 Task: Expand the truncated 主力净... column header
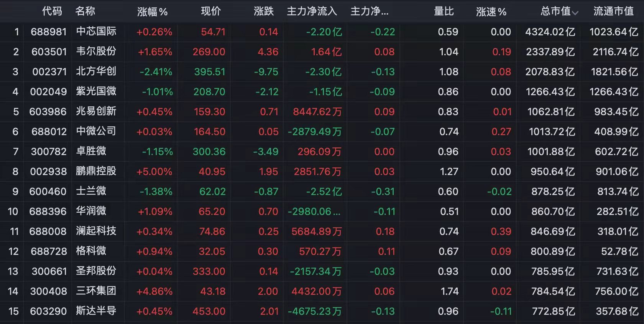click(370, 12)
